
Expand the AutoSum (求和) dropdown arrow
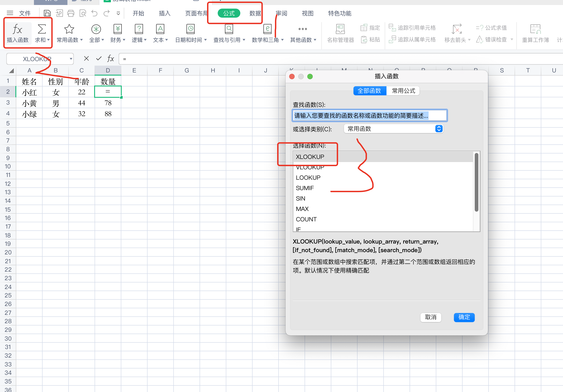click(49, 40)
